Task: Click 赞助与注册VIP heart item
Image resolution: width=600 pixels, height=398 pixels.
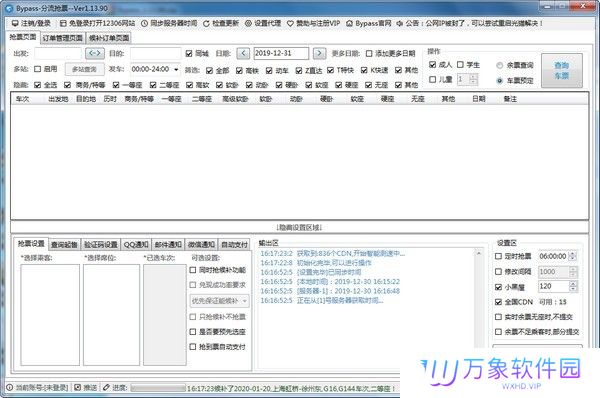Action: pos(313,23)
